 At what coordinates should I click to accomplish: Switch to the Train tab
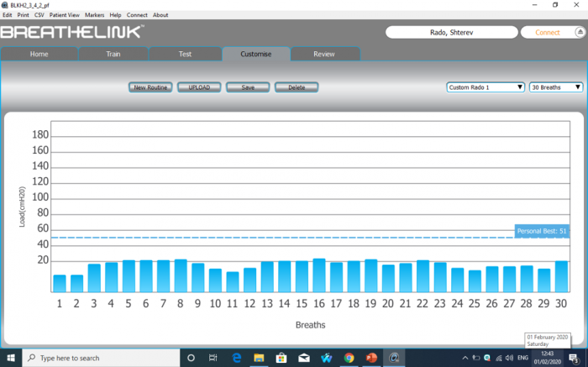(113, 54)
